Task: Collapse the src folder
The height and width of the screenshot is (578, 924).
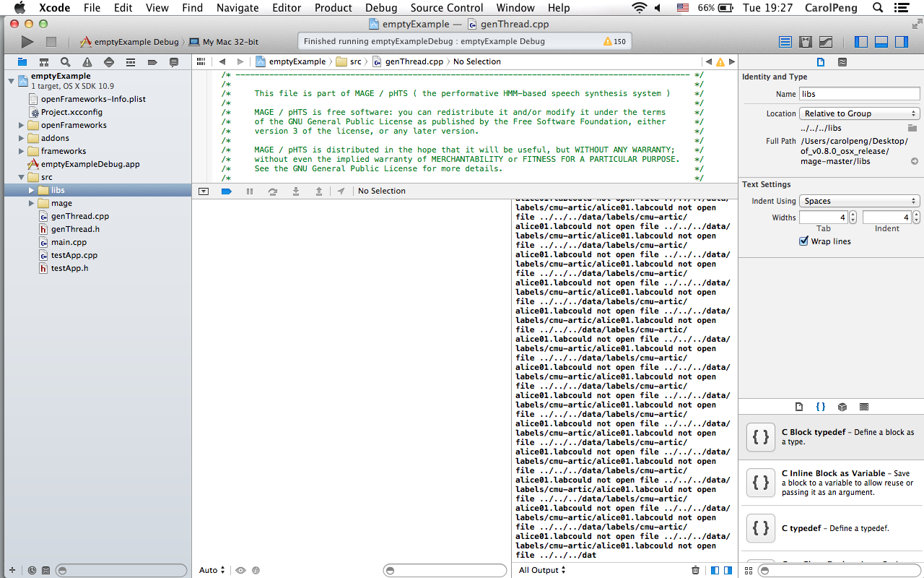Action: (21, 177)
